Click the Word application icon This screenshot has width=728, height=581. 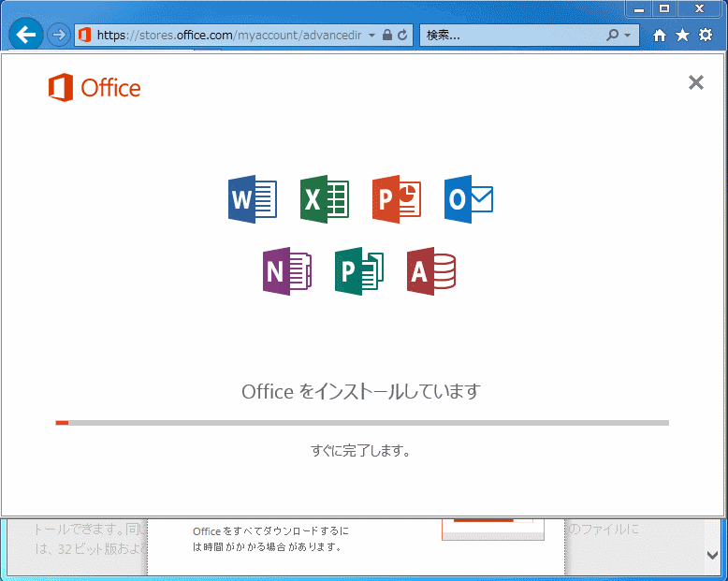(x=253, y=199)
